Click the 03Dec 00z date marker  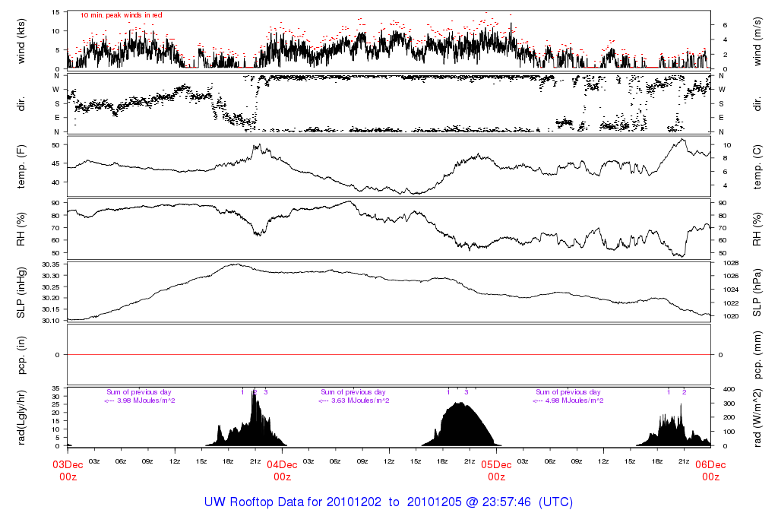pyautogui.click(x=68, y=470)
